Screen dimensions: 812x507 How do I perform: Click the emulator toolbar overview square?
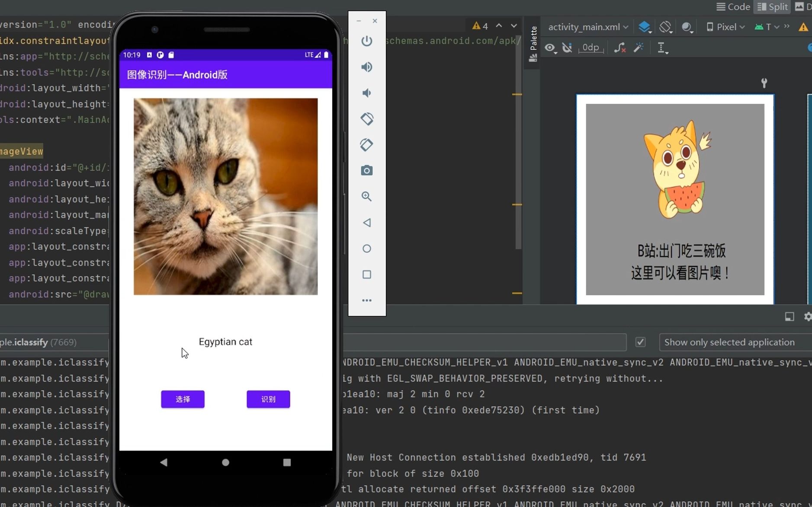tap(366, 274)
